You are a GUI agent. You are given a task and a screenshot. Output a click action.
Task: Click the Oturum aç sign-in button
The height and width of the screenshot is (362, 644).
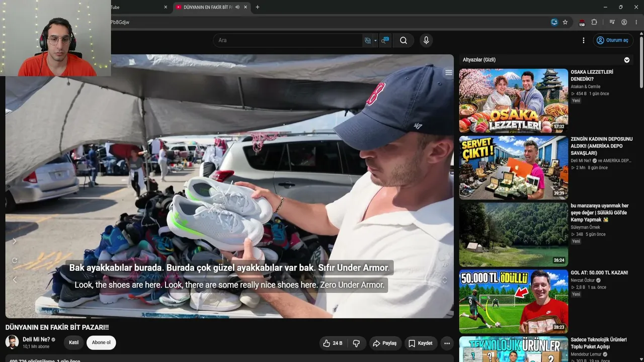click(613, 40)
